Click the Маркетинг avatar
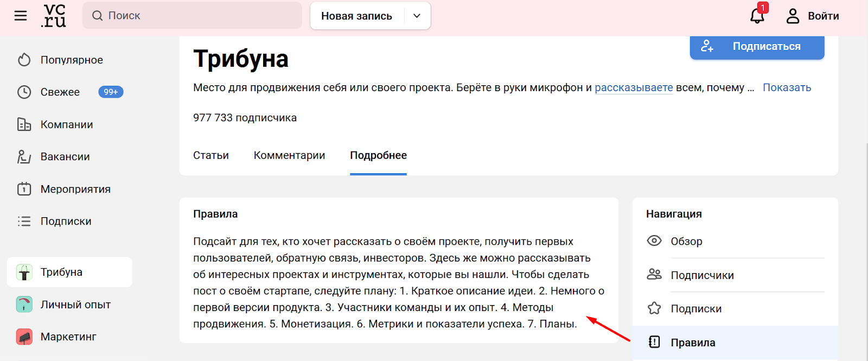The width and height of the screenshot is (868, 361). [x=24, y=337]
